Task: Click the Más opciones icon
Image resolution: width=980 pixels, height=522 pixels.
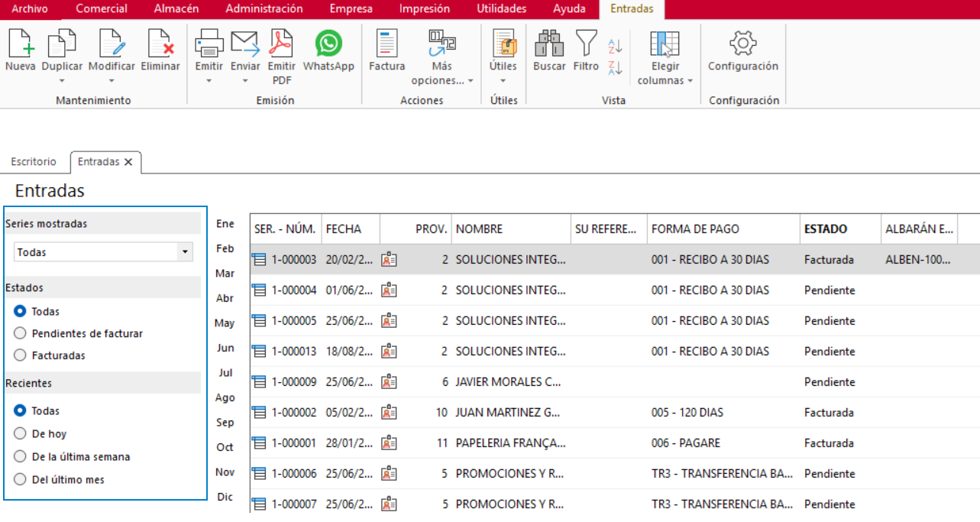Action: [441, 43]
